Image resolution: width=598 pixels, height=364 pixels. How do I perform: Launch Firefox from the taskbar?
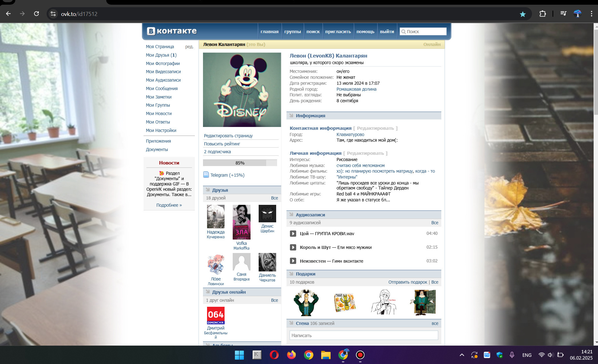pyautogui.click(x=291, y=355)
